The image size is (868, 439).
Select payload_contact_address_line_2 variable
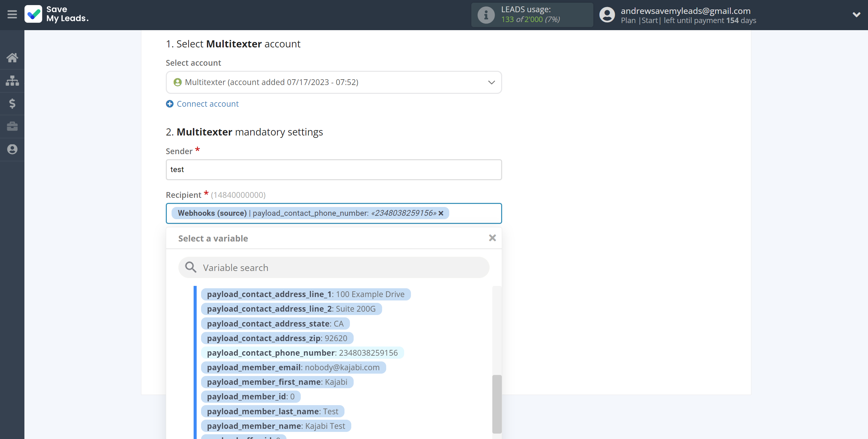291,309
